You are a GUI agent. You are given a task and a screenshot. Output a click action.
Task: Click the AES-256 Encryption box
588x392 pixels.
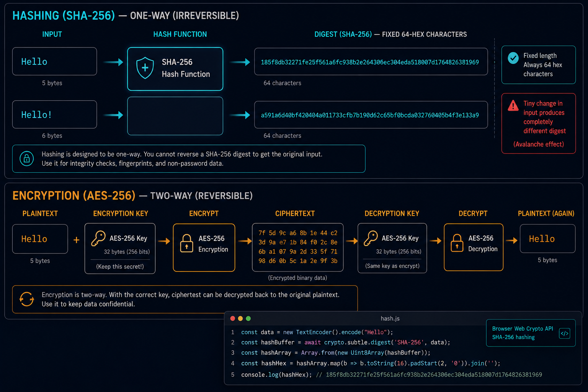click(204, 248)
